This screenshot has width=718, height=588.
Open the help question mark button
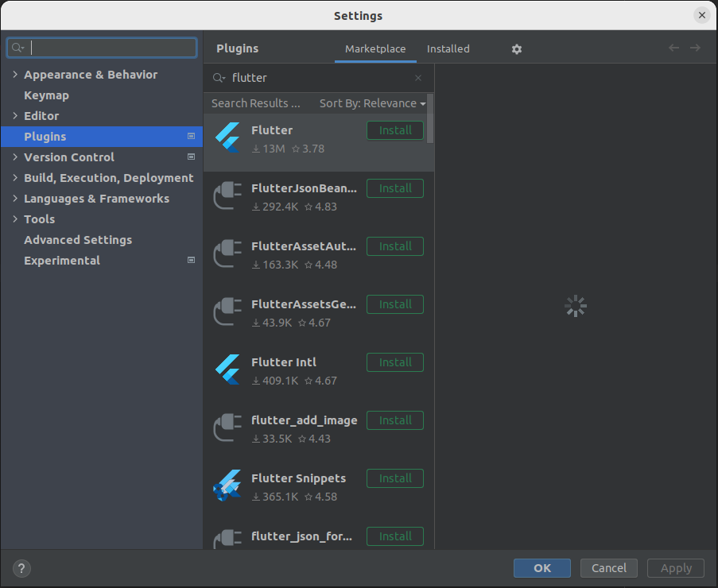(x=22, y=568)
